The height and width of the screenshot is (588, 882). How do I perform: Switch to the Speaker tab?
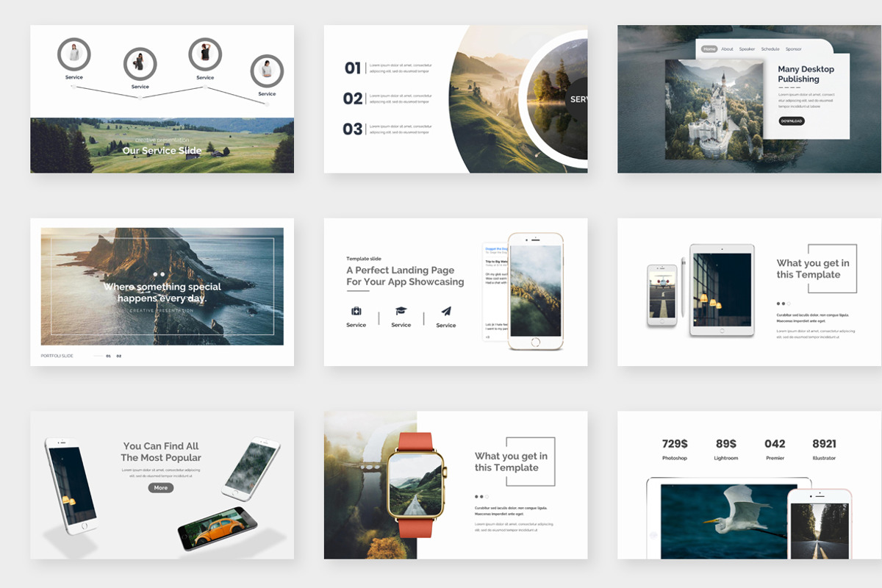point(747,49)
